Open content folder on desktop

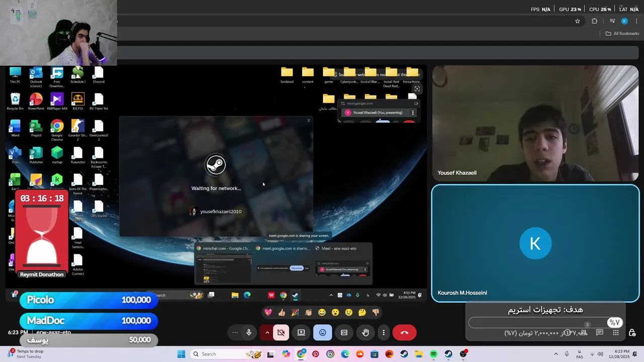click(x=308, y=75)
